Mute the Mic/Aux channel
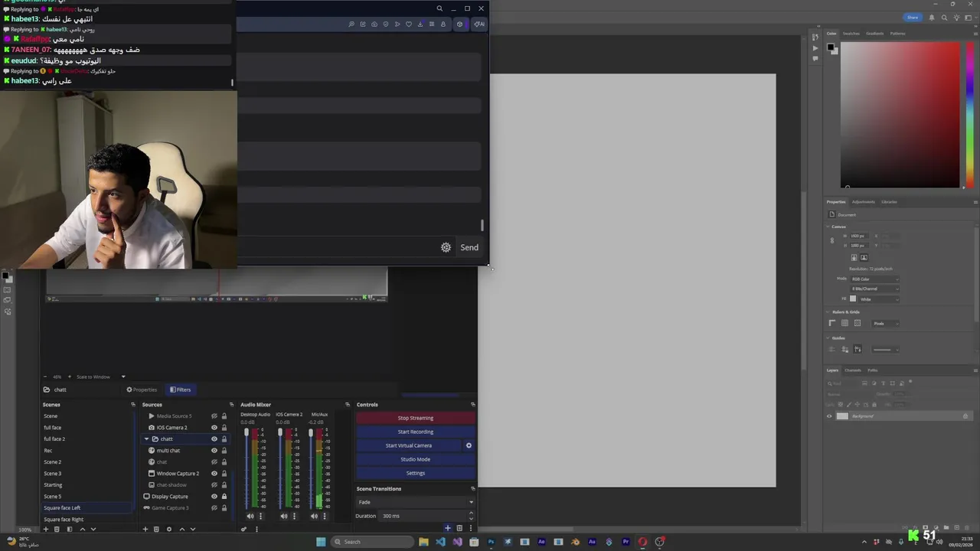980x551 pixels. [x=314, y=516]
